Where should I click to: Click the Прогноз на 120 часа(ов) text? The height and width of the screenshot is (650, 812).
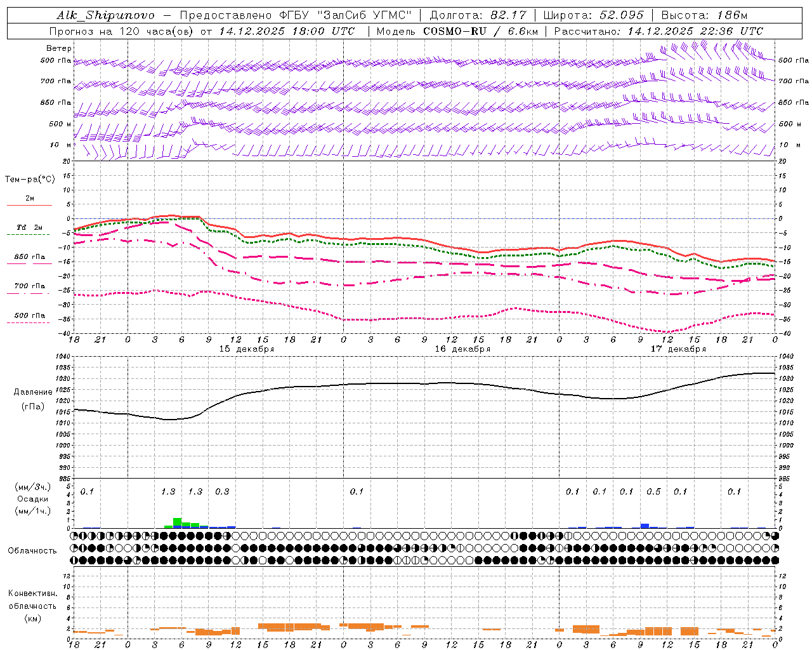122,31
